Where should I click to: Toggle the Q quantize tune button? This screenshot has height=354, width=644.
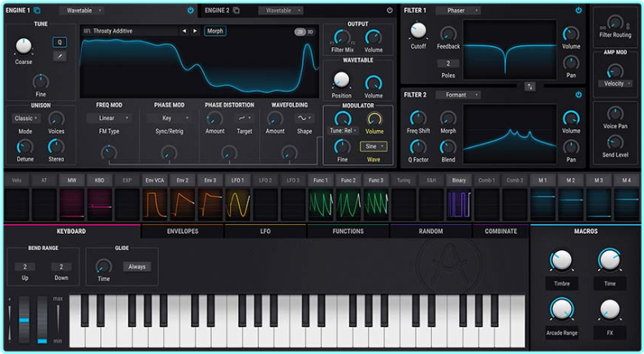(59, 42)
